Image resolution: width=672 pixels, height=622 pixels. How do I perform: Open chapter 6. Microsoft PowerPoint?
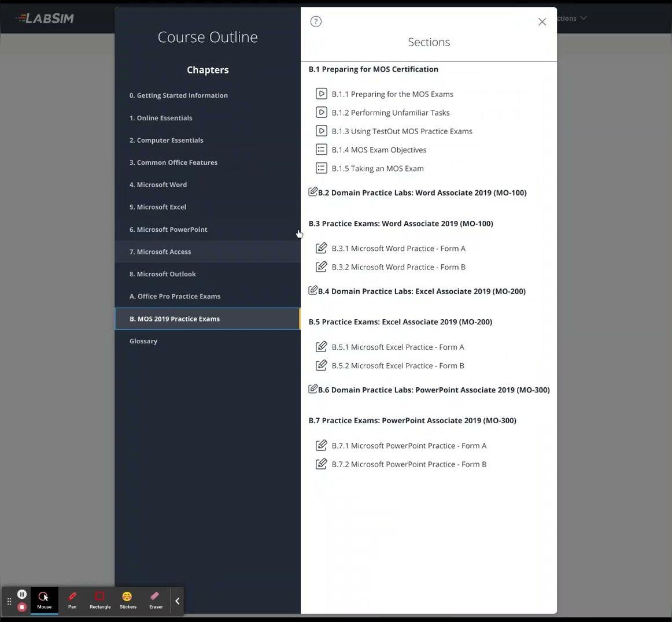point(208,229)
